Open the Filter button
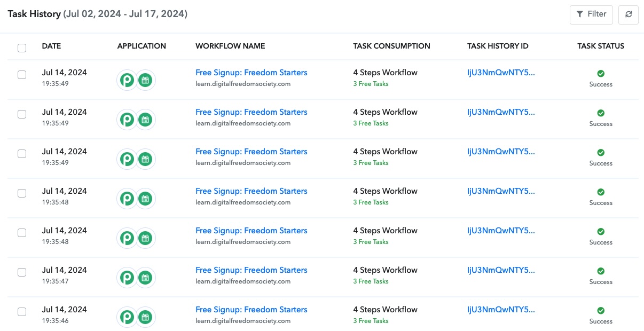This screenshot has width=644, height=331. click(591, 14)
